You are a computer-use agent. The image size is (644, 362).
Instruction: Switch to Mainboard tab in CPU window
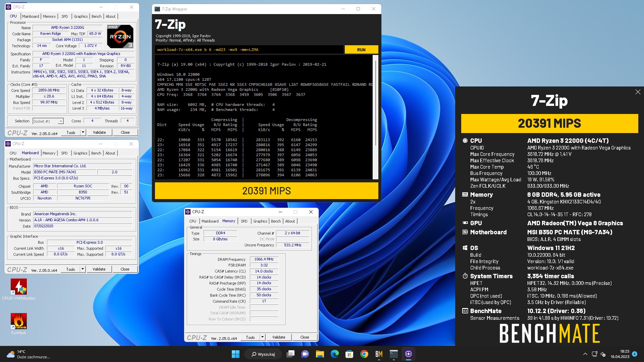[31, 16]
